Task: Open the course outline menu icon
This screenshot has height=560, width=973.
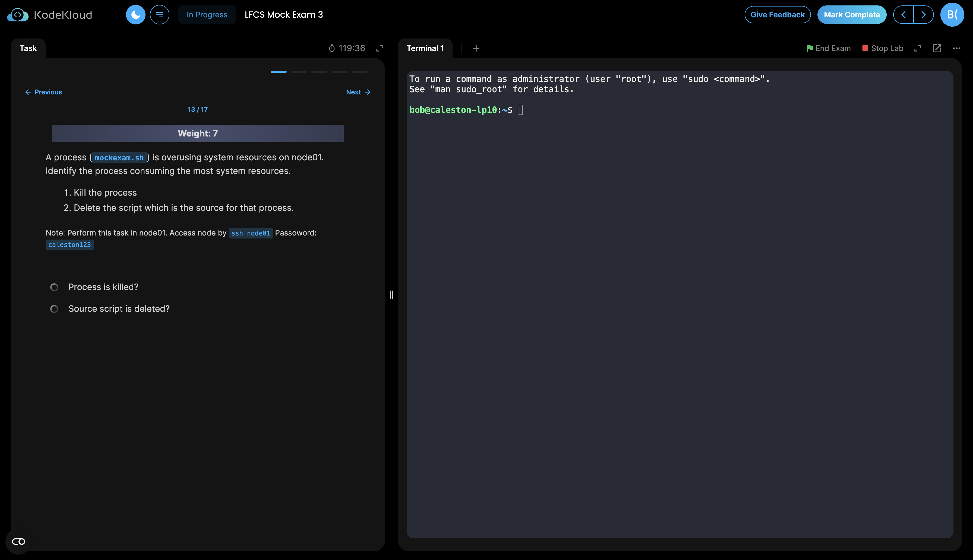Action: click(x=159, y=15)
